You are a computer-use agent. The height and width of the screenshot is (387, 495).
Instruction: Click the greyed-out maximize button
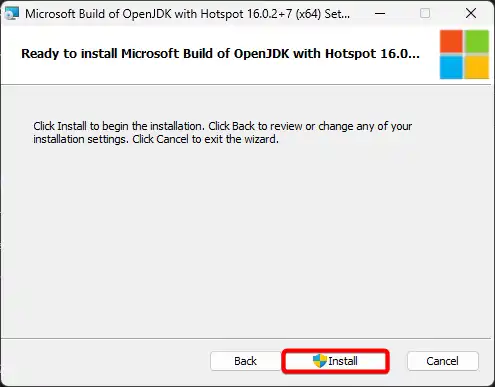425,14
